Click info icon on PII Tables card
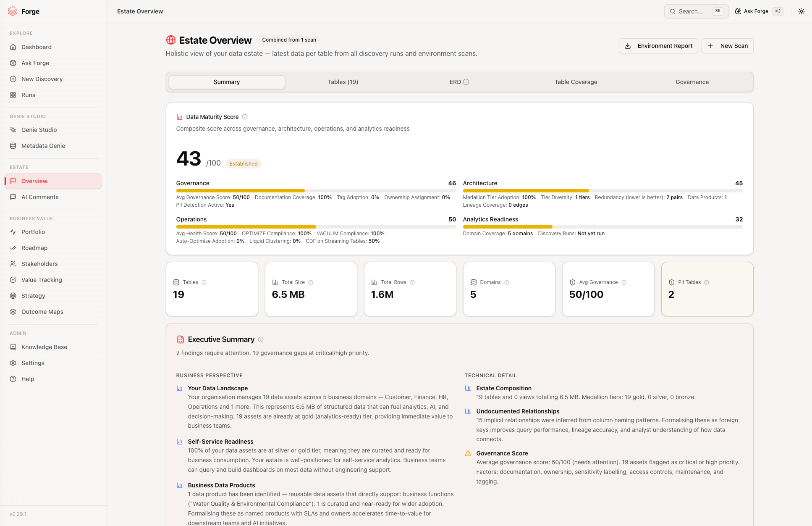This screenshot has width=812, height=526. pos(707,282)
